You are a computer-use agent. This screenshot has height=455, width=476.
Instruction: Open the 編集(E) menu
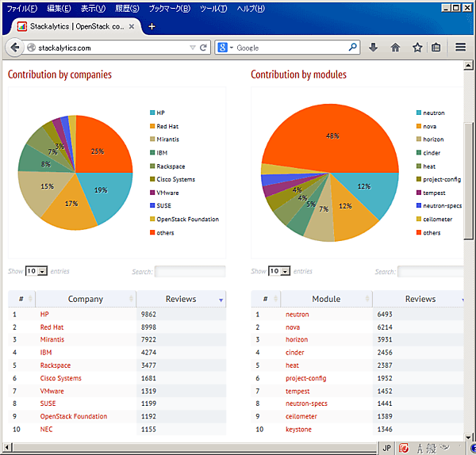pyautogui.click(x=59, y=9)
